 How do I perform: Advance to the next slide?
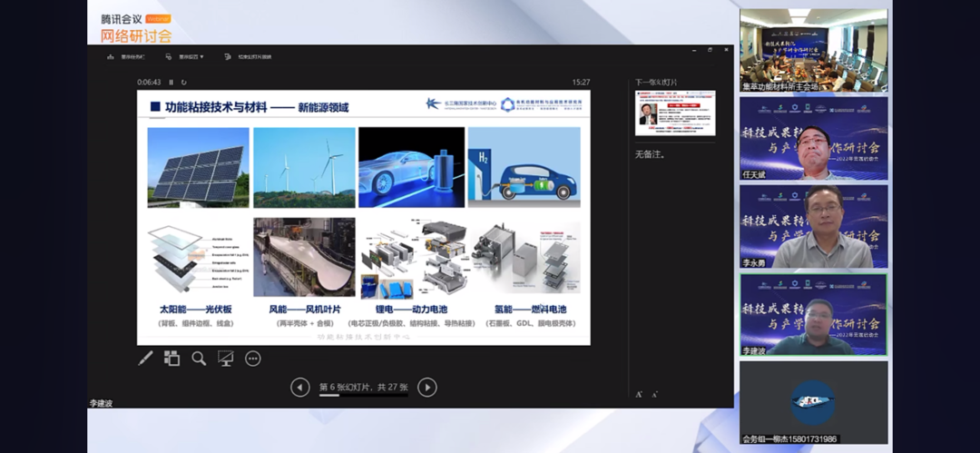click(426, 388)
